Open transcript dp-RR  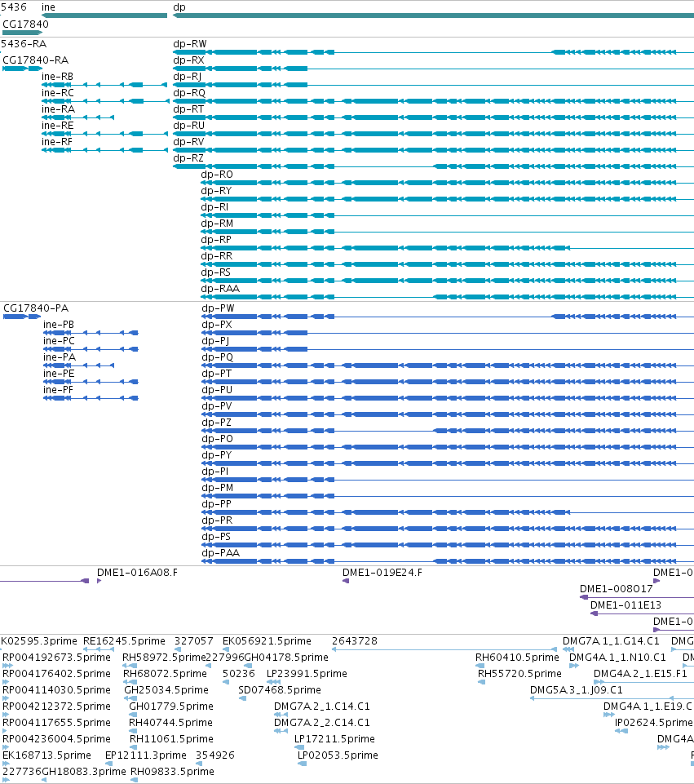(x=217, y=256)
